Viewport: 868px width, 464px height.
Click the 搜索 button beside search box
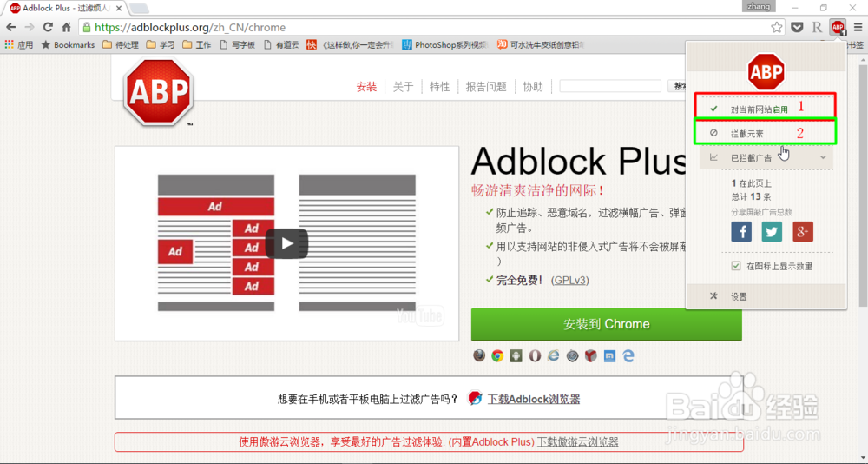point(678,86)
